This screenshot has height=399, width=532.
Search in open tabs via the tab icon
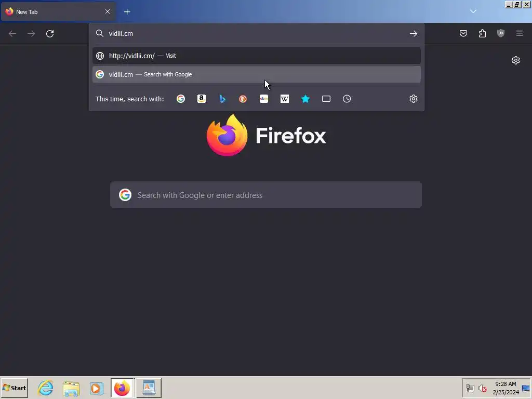[326, 99]
